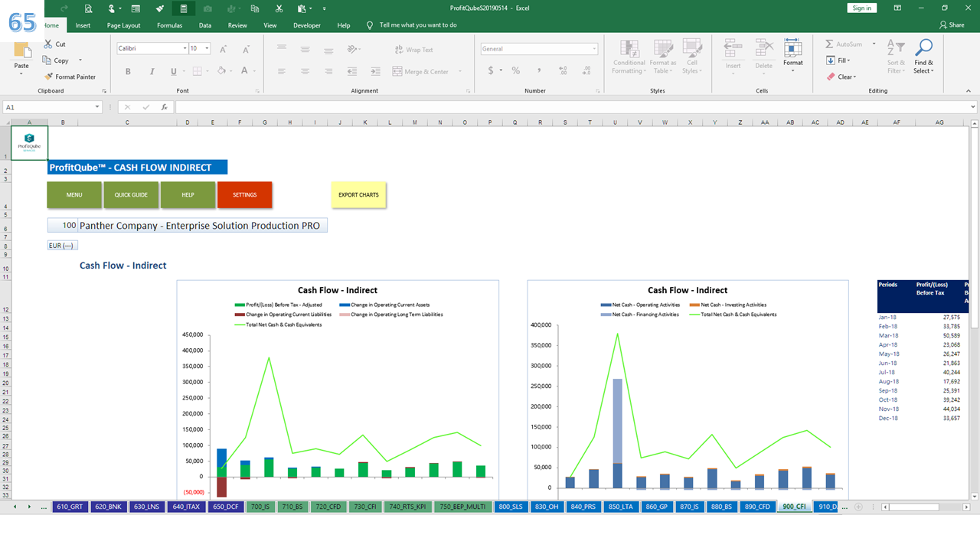Image resolution: width=980 pixels, height=551 pixels.
Task: Open the Fill Color bucket picker
Action: [220, 71]
